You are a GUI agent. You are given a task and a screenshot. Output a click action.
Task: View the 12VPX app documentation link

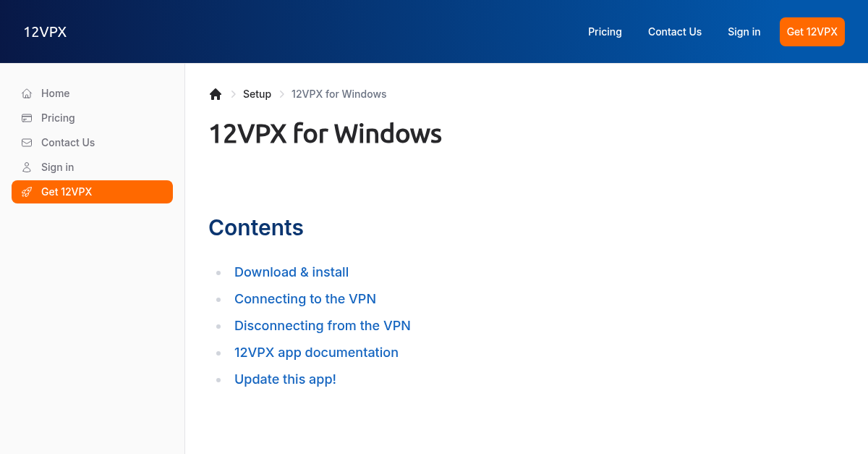pyautogui.click(x=316, y=352)
